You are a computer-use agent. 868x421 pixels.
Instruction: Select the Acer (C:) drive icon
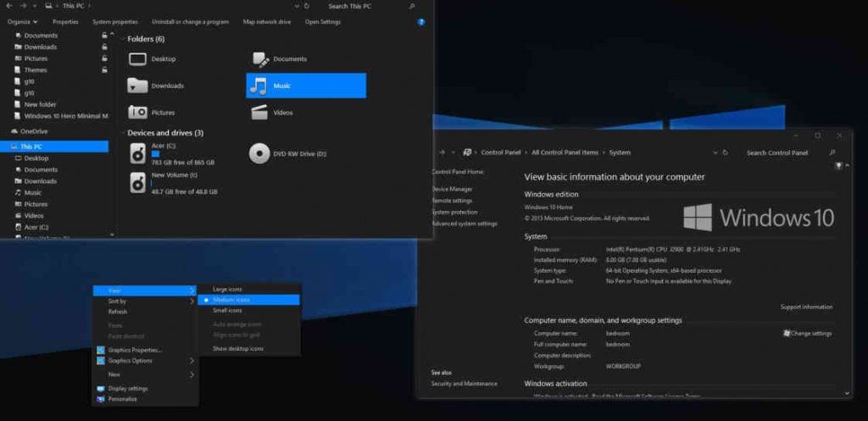tap(138, 154)
